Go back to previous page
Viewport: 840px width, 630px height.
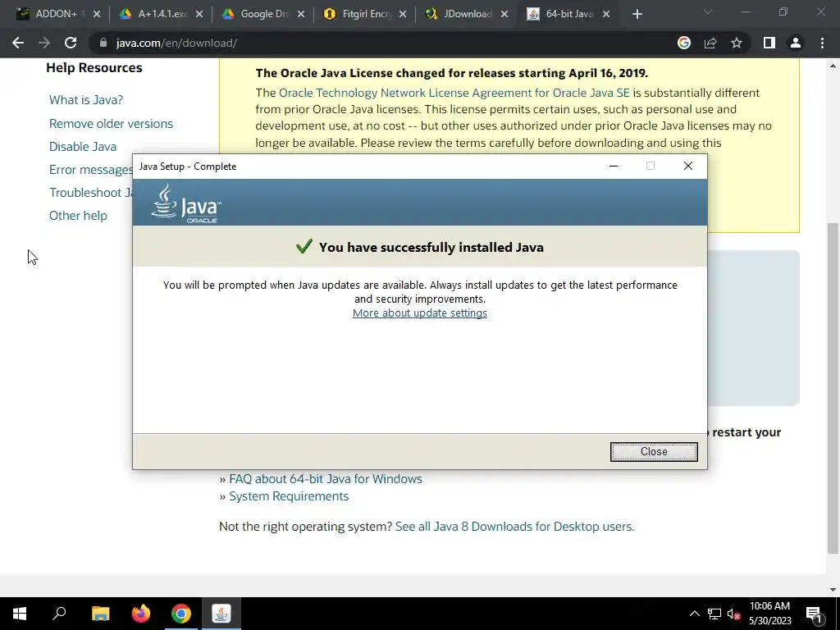click(18, 43)
